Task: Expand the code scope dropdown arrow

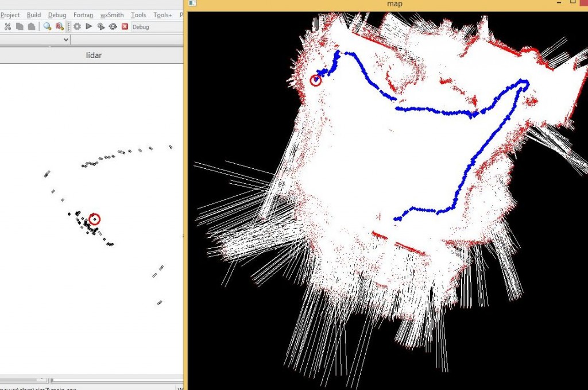Action: (x=65, y=40)
